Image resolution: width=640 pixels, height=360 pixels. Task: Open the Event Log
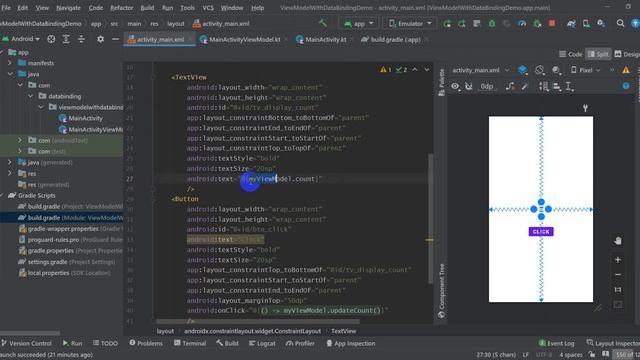point(556,344)
